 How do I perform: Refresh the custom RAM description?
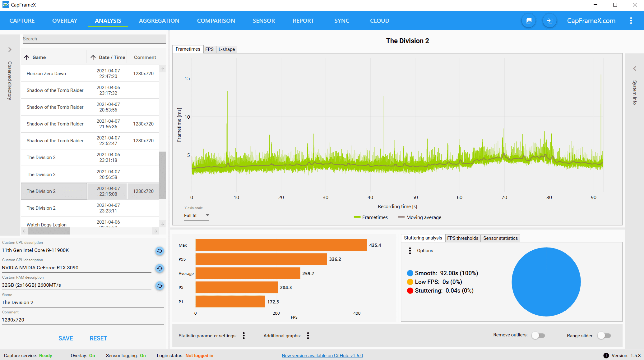tap(160, 286)
